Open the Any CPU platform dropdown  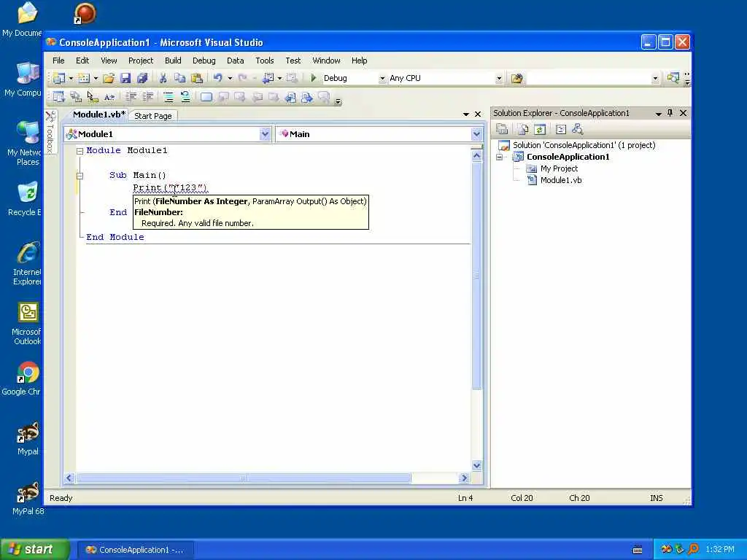(499, 78)
